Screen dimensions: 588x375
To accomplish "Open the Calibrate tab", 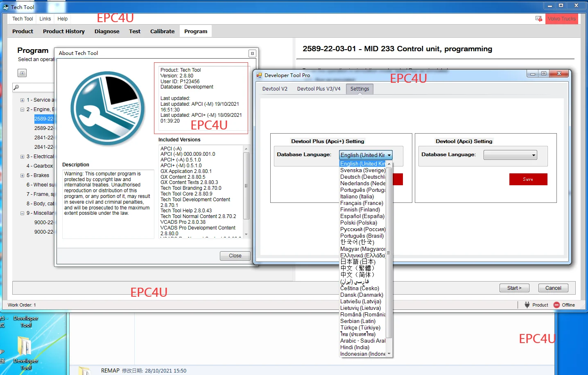I will [162, 31].
